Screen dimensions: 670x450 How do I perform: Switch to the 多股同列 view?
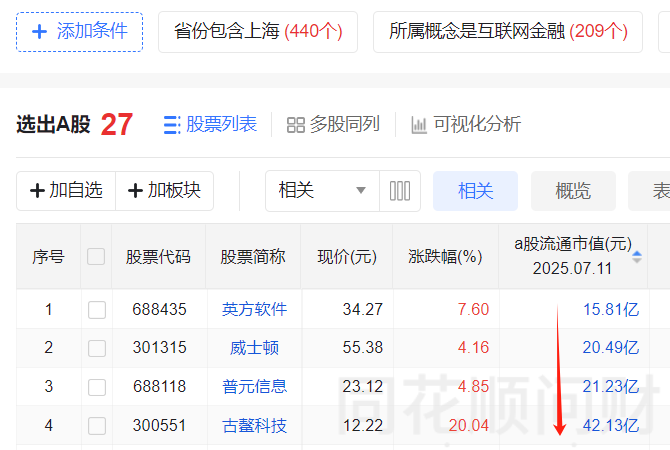(333, 125)
